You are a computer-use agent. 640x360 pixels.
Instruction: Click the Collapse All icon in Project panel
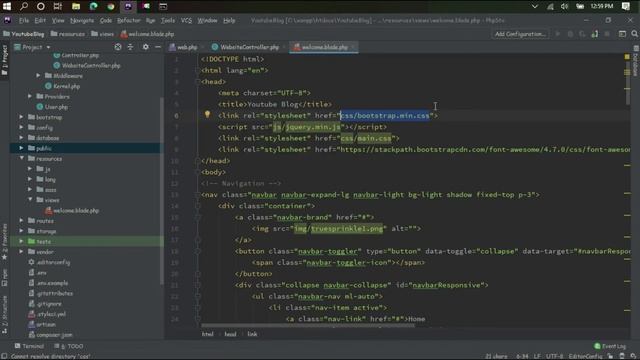point(131,47)
